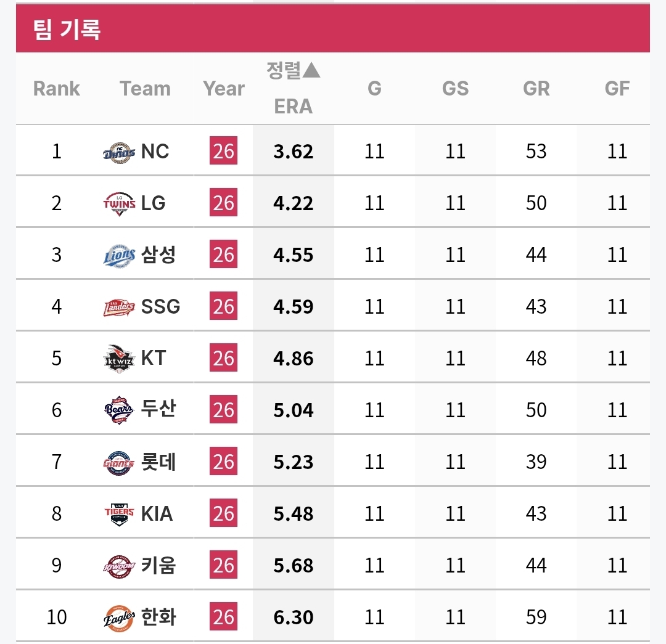Click the red 26 year badge for NC

pos(223,152)
